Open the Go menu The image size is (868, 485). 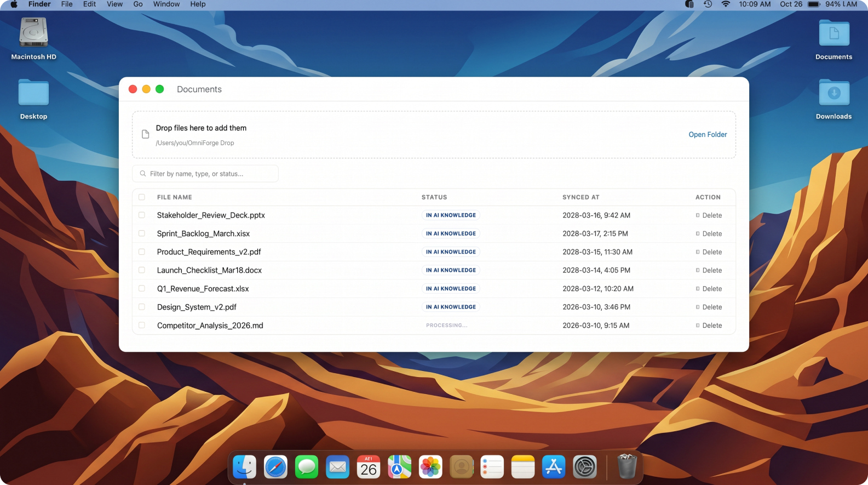pos(138,4)
